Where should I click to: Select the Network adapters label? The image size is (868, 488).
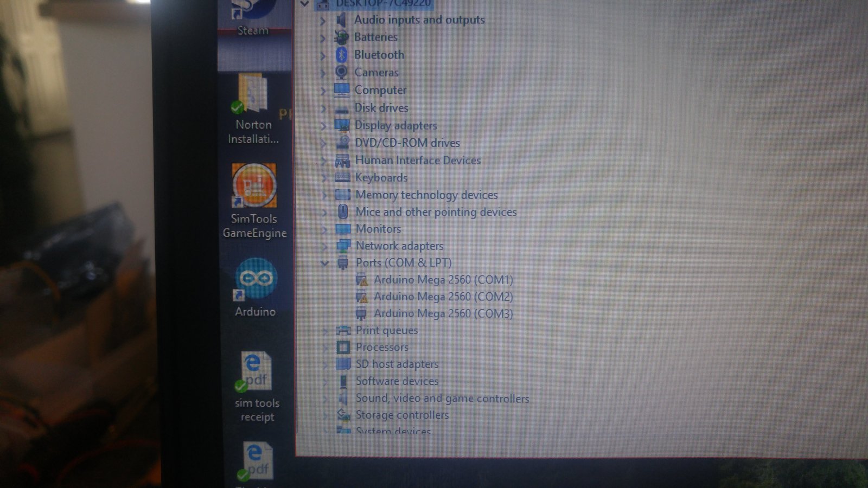click(x=399, y=246)
